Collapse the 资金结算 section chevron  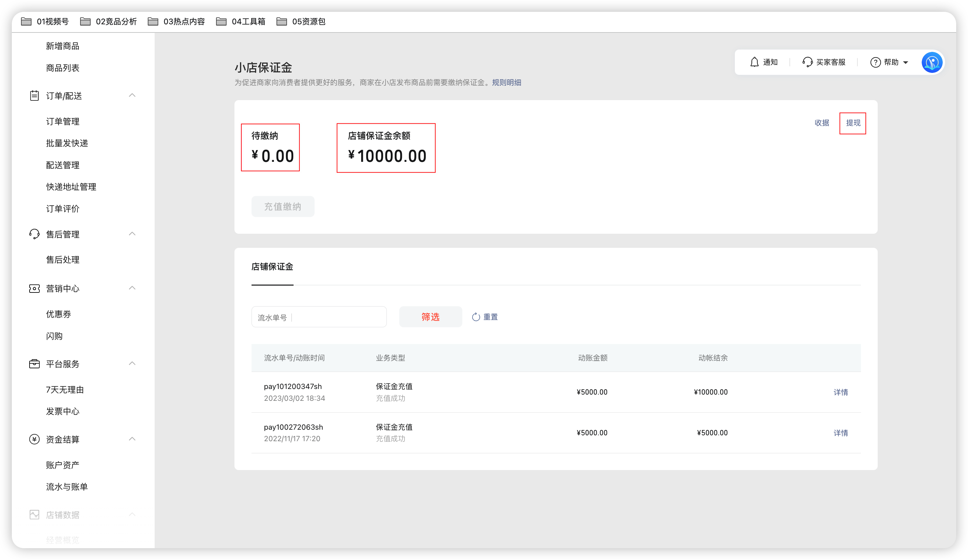coord(132,439)
